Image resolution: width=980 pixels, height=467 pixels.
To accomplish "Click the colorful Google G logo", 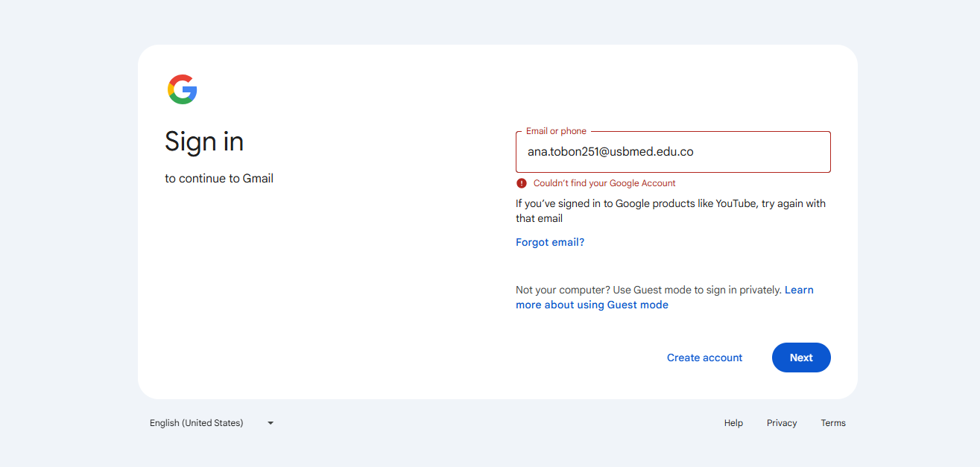I will (183, 89).
